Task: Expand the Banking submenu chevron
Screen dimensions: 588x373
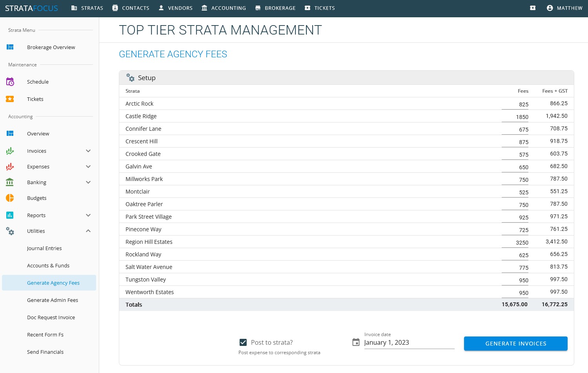Action: (x=88, y=182)
